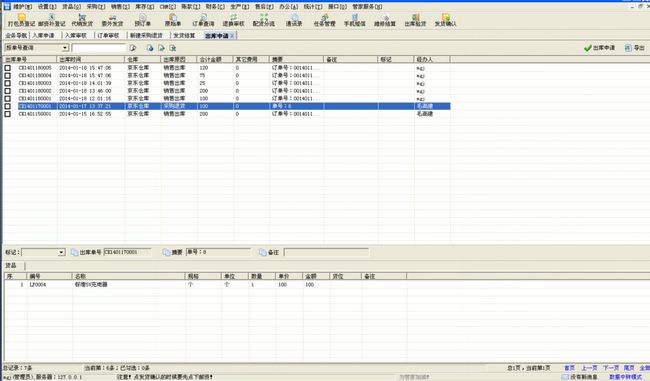Click the 导出 export button

(x=635, y=48)
